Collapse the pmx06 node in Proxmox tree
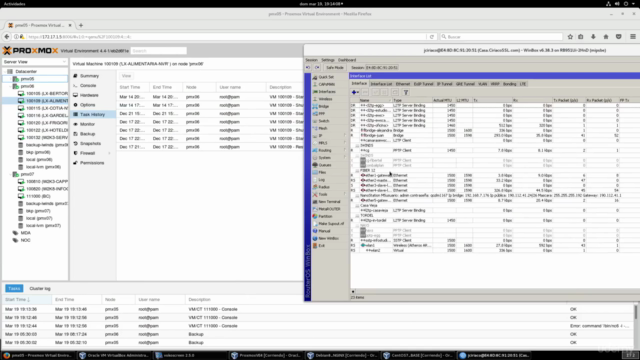The height and width of the screenshot is (360, 640). [x=10, y=86]
